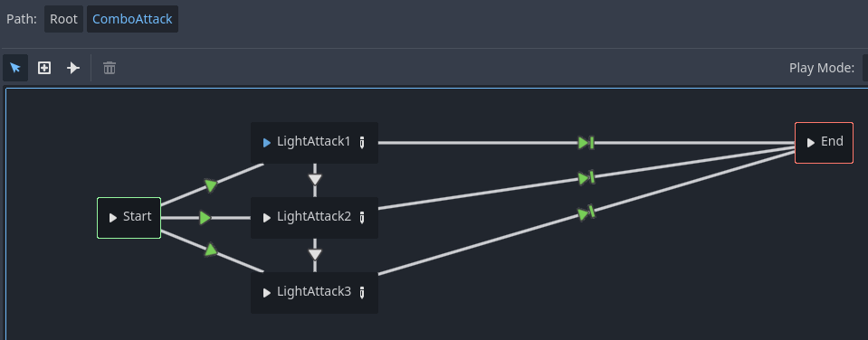Go to Root in the path

(63, 19)
